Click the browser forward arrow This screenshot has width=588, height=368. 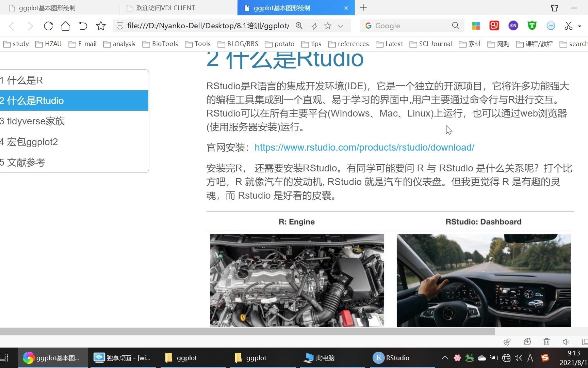30,26
